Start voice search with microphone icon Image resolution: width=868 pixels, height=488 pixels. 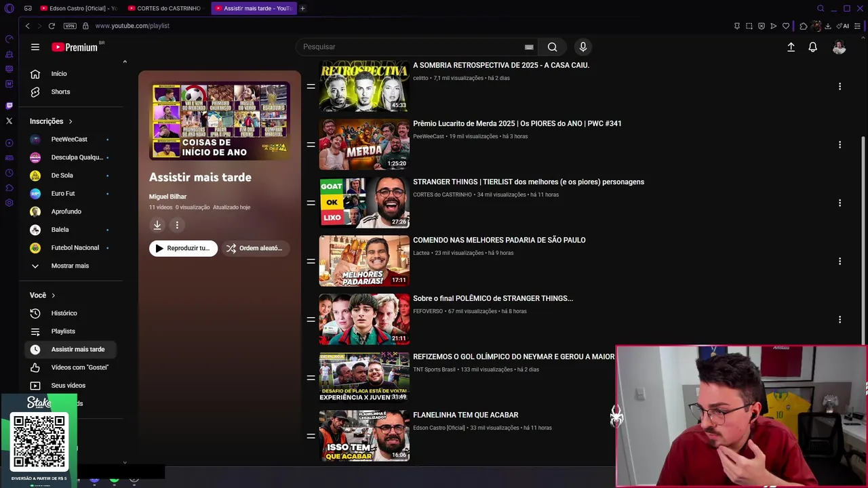pyautogui.click(x=583, y=47)
